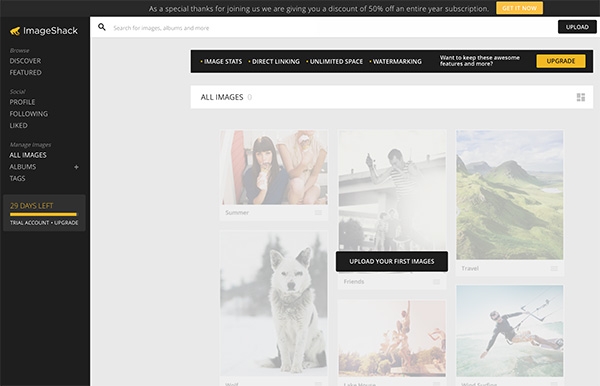
Task: Click UPLOAD YOUR FIRST IMAGES button
Action: point(392,261)
